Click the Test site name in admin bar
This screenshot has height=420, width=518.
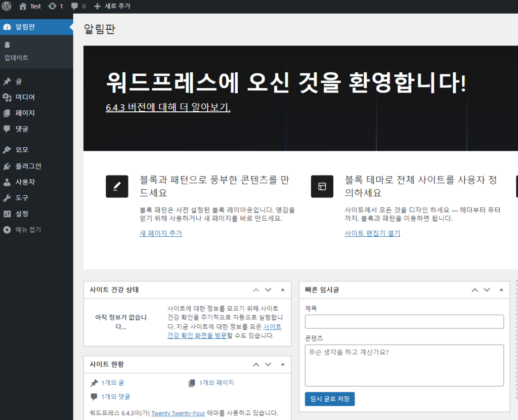(35, 6)
